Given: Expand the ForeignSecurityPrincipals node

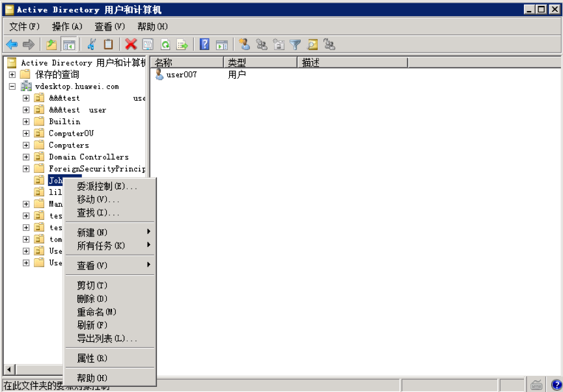Looking at the screenshot, I should [26, 168].
